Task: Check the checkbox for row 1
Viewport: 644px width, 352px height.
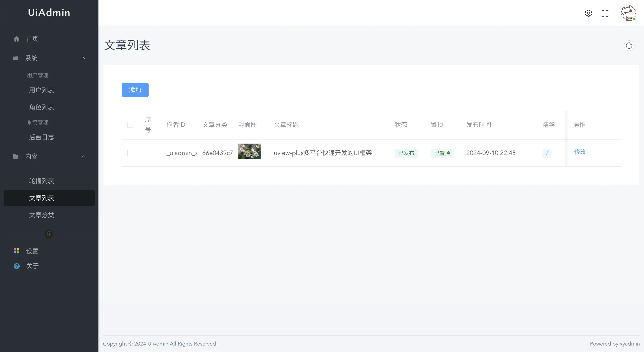Action: [x=130, y=153]
